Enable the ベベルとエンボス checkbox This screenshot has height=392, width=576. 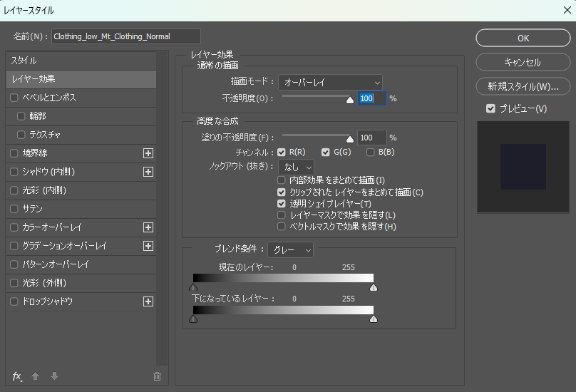click(x=14, y=98)
